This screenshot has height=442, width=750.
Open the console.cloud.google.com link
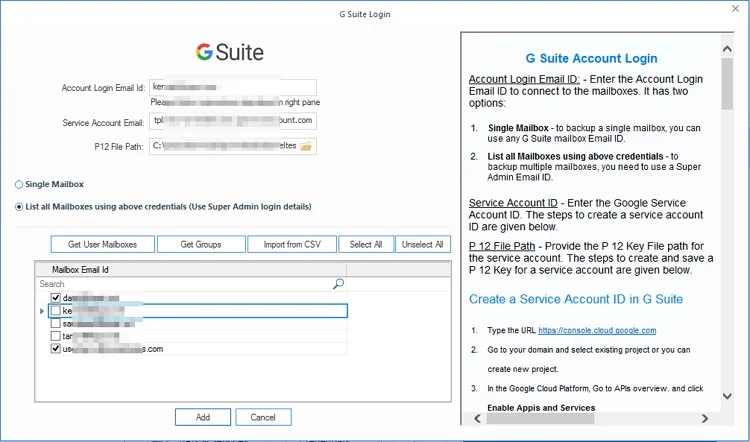pos(597,331)
